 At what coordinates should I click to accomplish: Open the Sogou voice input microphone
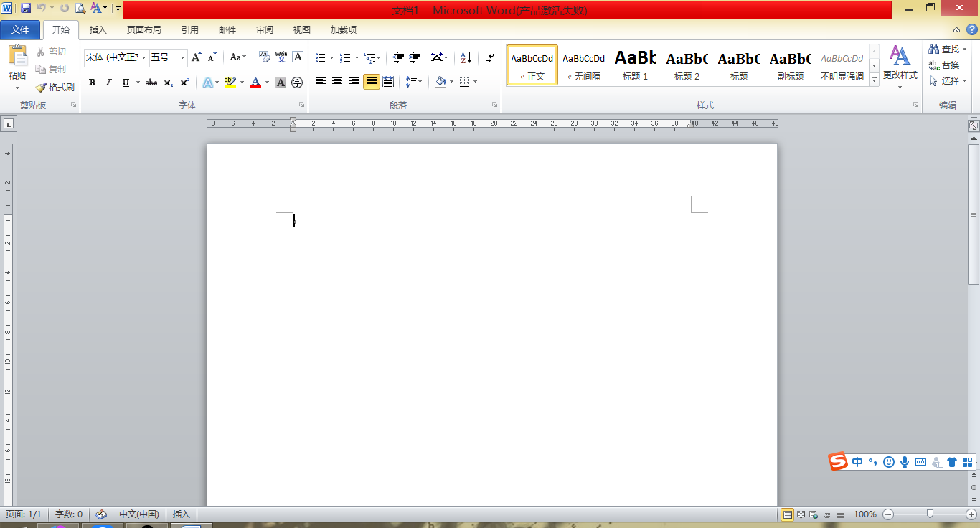pyautogui.click(x=905, y=462)
